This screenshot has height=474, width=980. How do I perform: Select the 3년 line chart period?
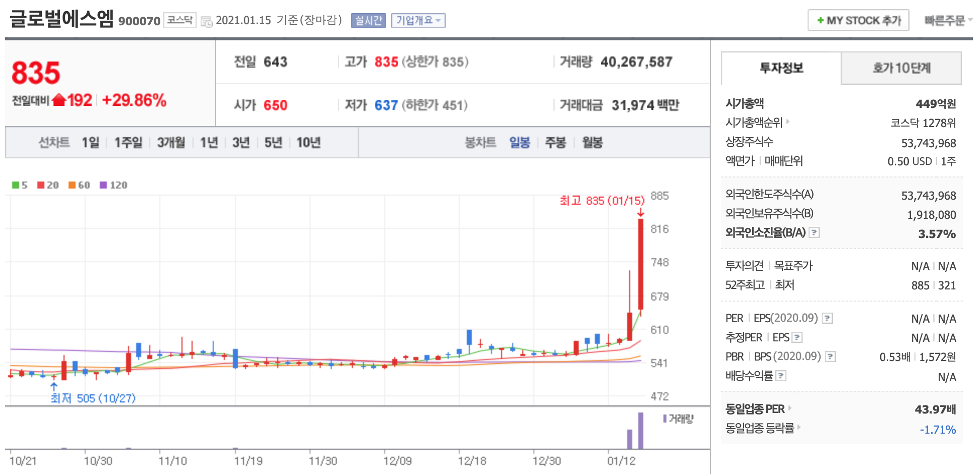coord(241,143)
